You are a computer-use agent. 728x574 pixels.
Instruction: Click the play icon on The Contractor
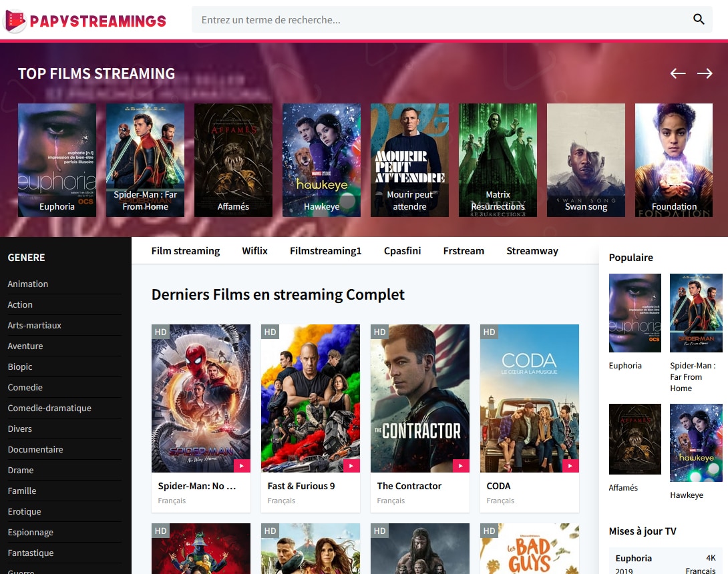(460, 467)
